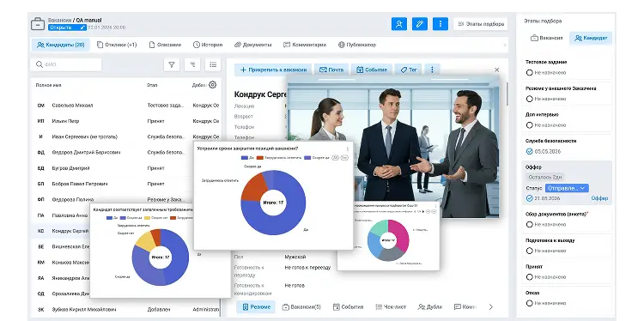Click the blue pencil edit vacancy button
The height and width of the screenshot is (321, 644).
pos(419,24)
